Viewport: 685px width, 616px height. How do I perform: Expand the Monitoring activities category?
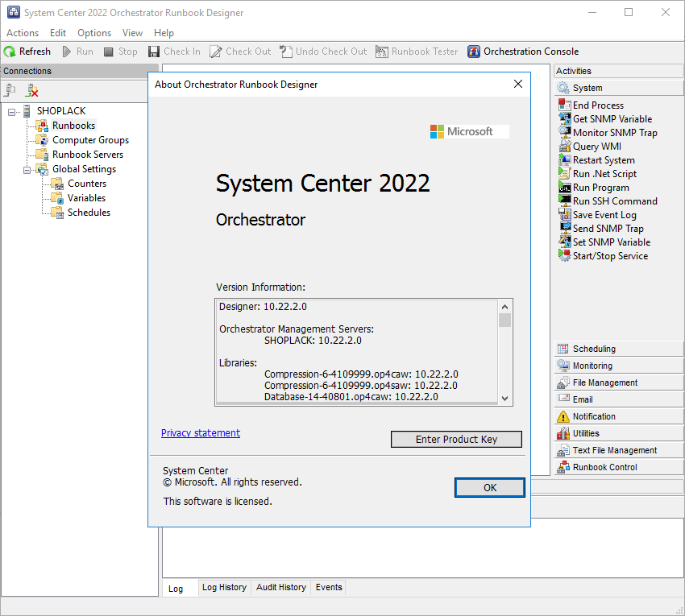(x=618, y=366)
